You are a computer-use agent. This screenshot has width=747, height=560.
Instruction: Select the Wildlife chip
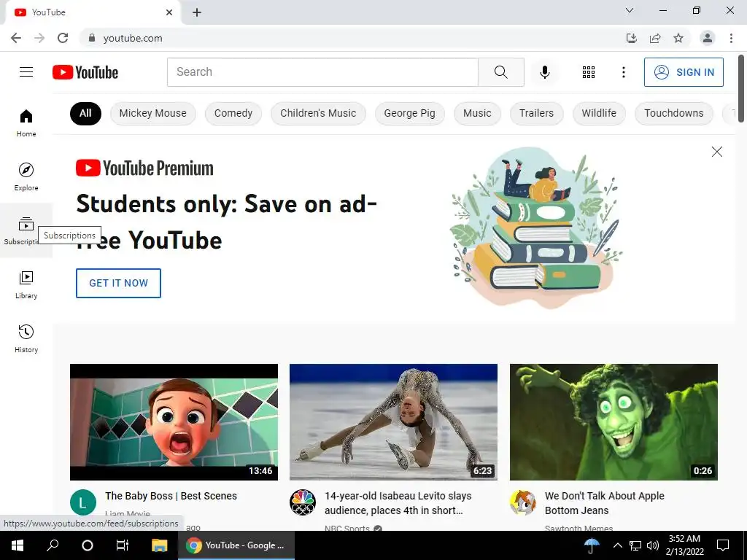coord(599,113)
